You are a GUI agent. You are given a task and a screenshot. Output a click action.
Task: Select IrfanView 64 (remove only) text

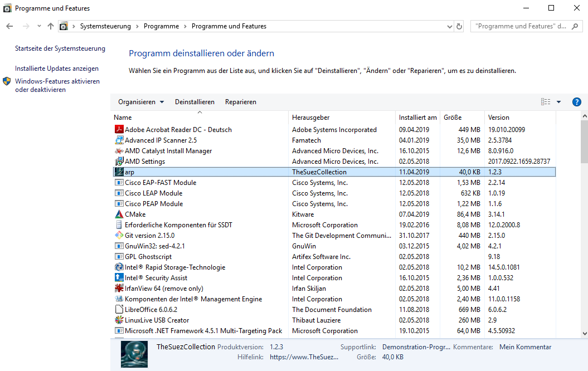[164, 289]
